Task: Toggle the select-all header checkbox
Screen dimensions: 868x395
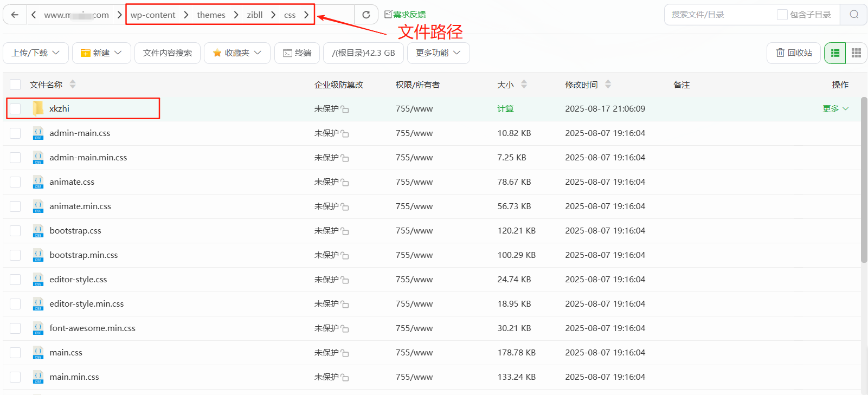Action: tap(15, 85)
